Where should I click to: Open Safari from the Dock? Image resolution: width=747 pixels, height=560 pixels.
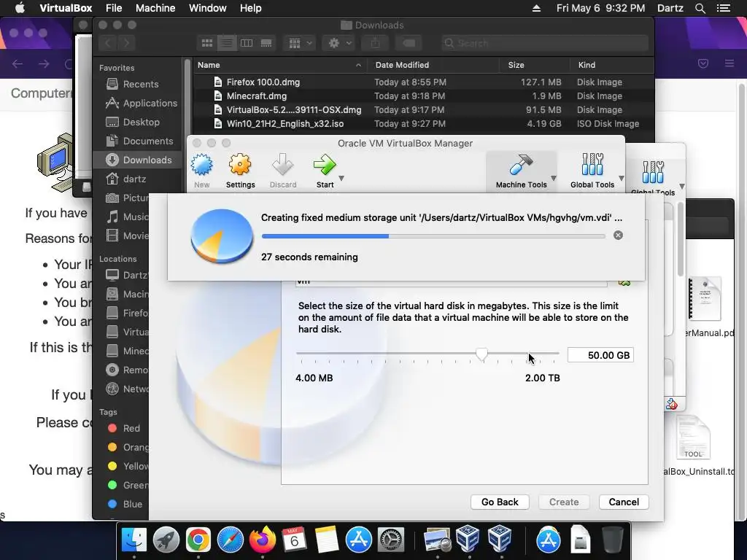pyautogui.click(x=230, y=540)
